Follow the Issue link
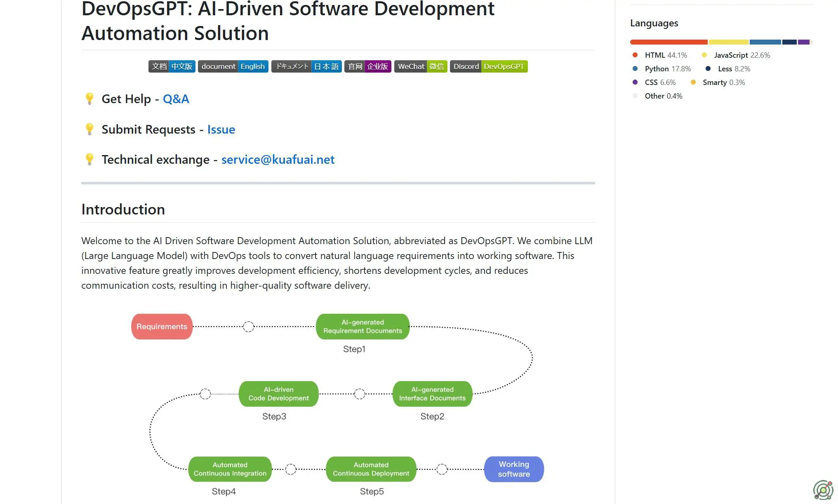This screenshot has width=838, height=504. tap(221, 130)
